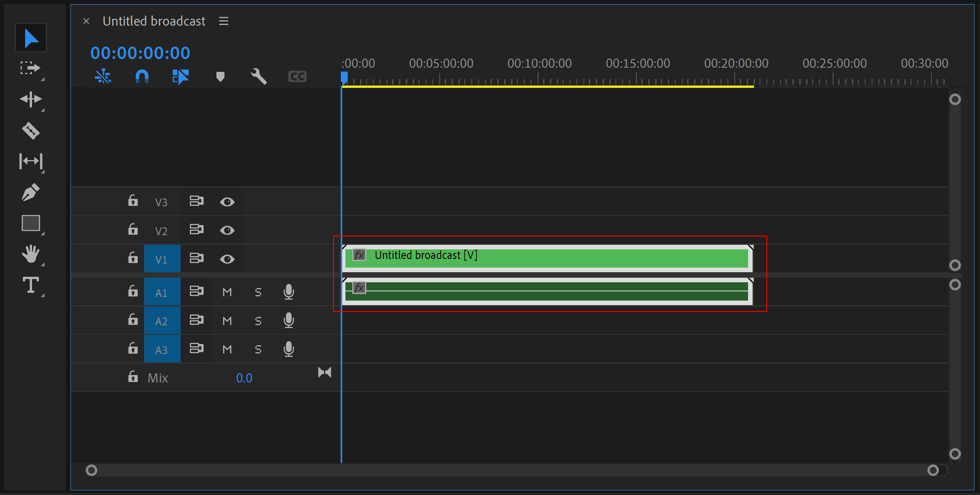Select the Ripple Edit tool
The image size is (980, 495).
click(x=31, y=99)
